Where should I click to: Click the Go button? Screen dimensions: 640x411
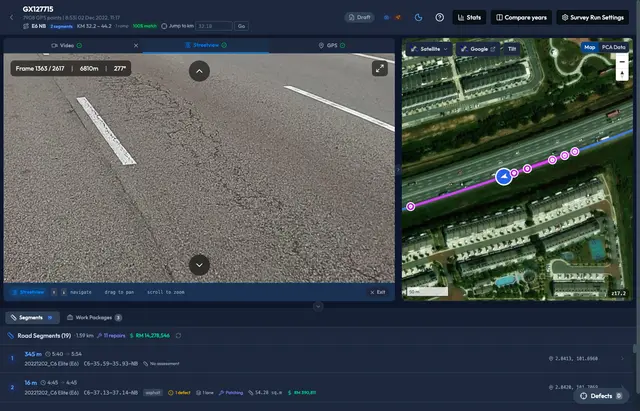(x=241, y=26)
